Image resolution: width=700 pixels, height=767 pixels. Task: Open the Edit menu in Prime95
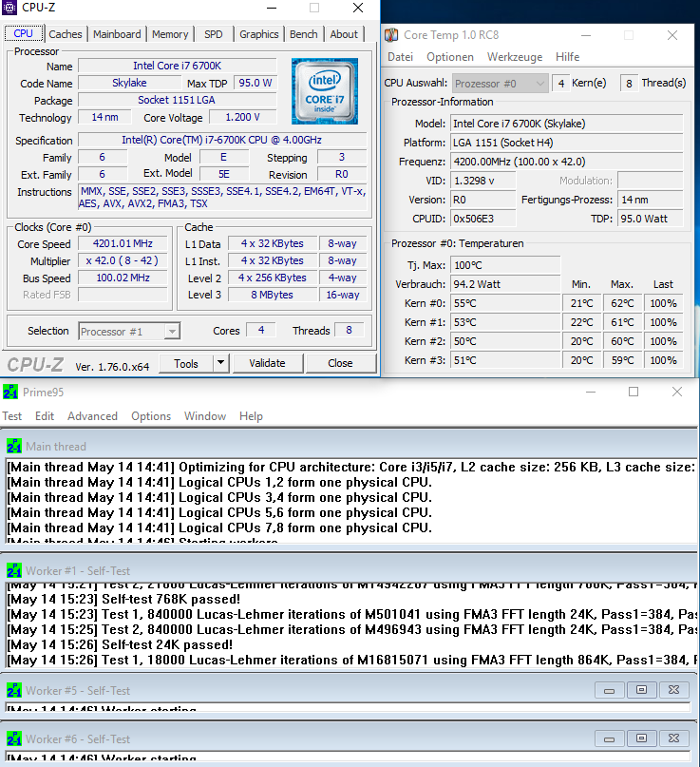(45, 415)
